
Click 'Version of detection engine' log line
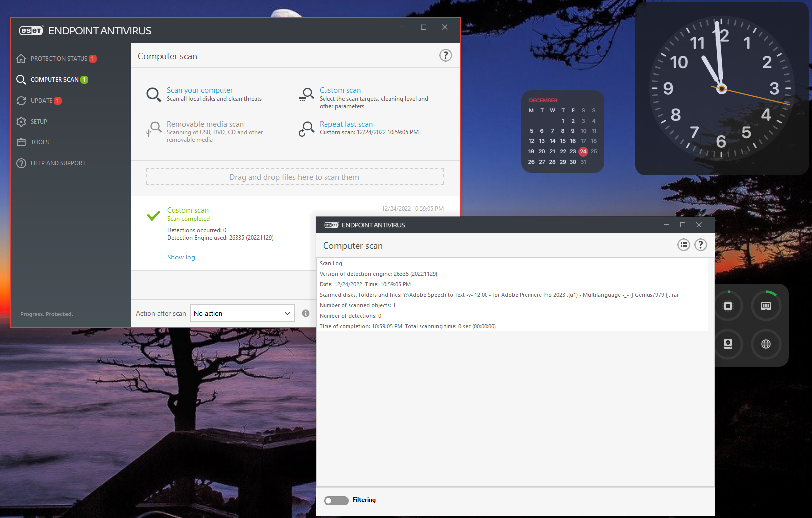(378, 274)
